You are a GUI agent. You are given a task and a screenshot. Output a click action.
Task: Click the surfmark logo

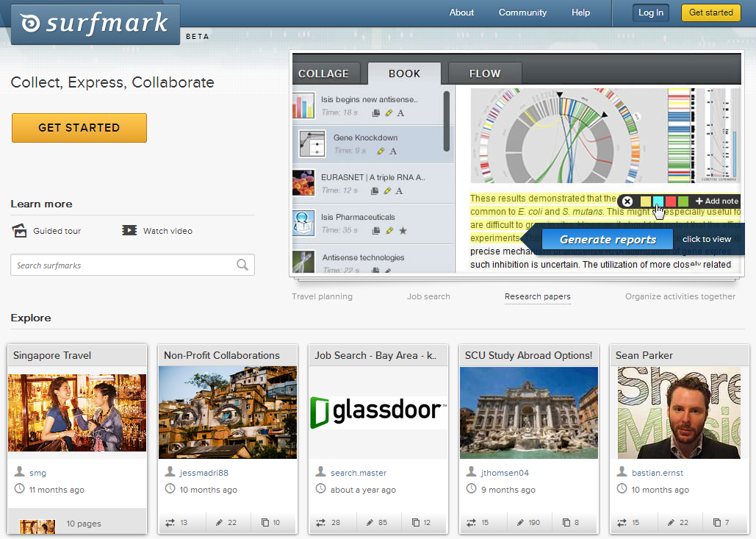(x=95, y=24)
